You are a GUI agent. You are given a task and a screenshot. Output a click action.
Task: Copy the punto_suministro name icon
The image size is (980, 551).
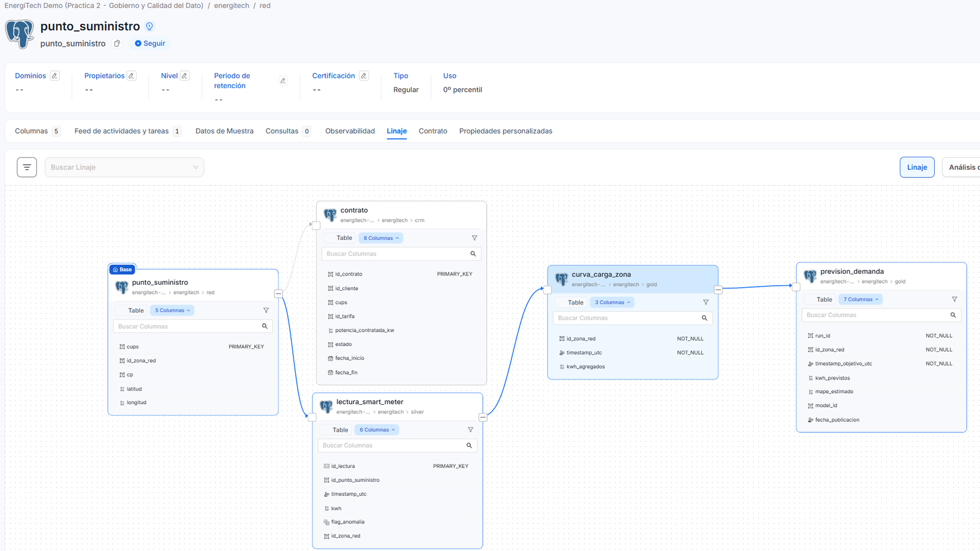[x=117, y=43]
